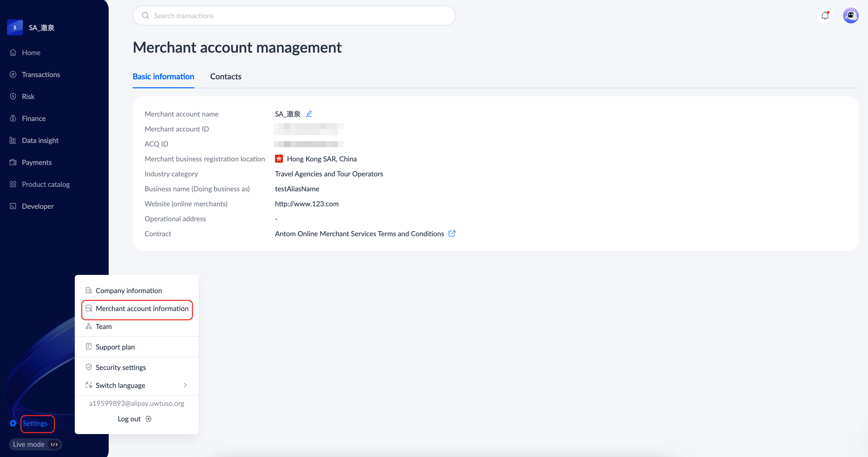
Task: Click the Log out button
Action: pyautogui.click(x=129, y=419)
